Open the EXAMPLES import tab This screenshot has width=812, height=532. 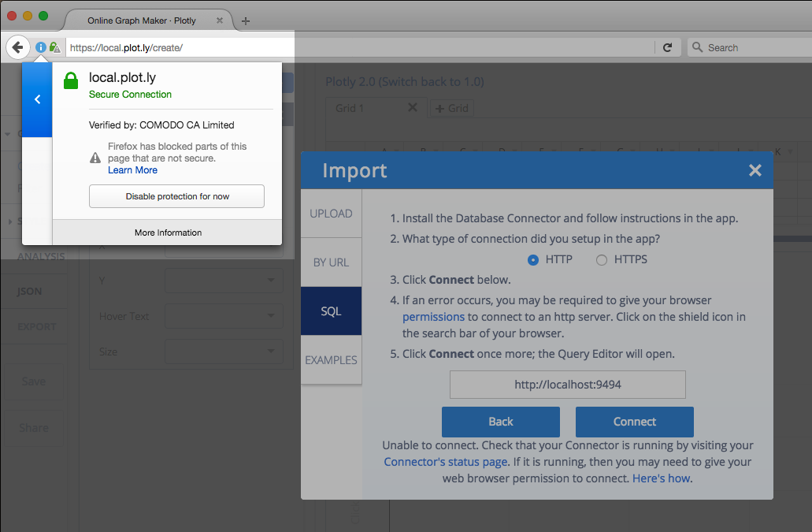click(331, 359)
